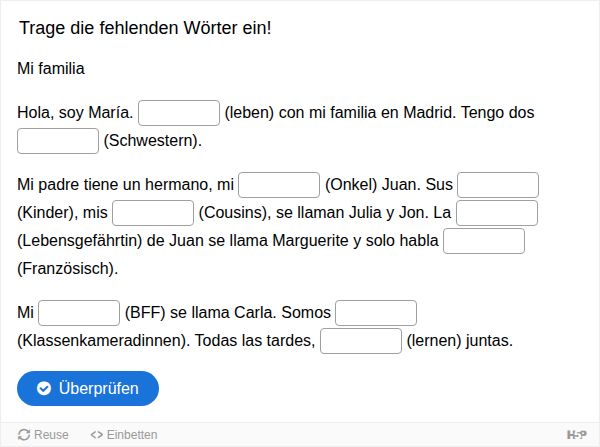Click the Einbetten code brackets icon
The height and width of the screenshot is (447, 600).
(97, 435)
